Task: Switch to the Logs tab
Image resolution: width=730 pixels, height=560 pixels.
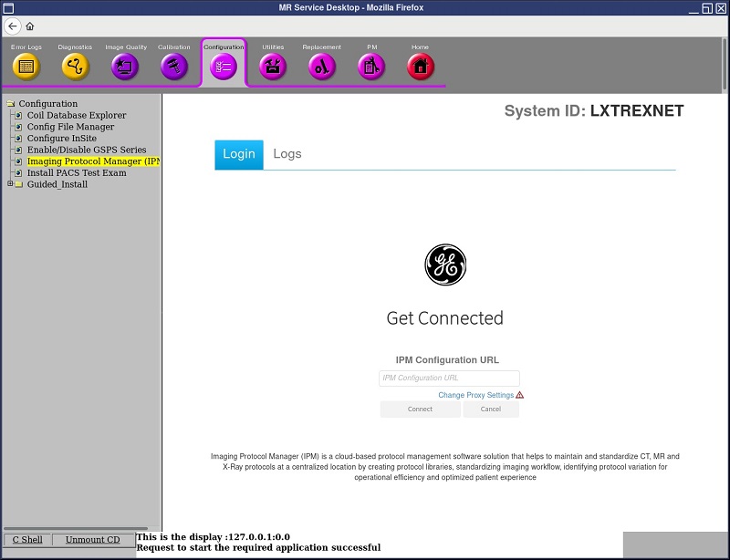Action: [x=287, y=154]
